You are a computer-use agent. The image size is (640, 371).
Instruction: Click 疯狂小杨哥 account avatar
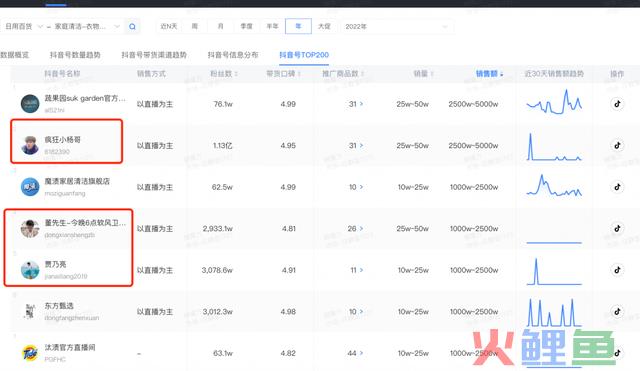(30, 145)
